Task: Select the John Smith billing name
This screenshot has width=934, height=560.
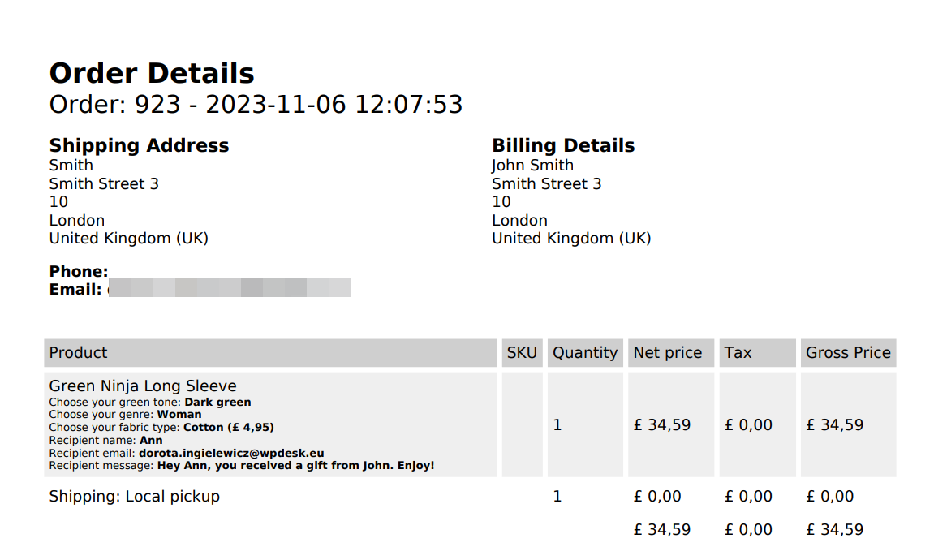Action: click(x=532, y=166)
